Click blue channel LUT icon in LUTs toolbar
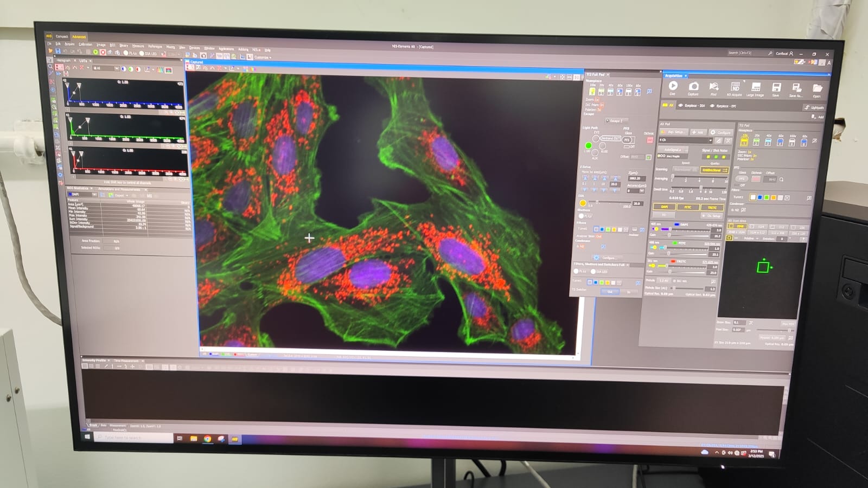 coord(124,69)
